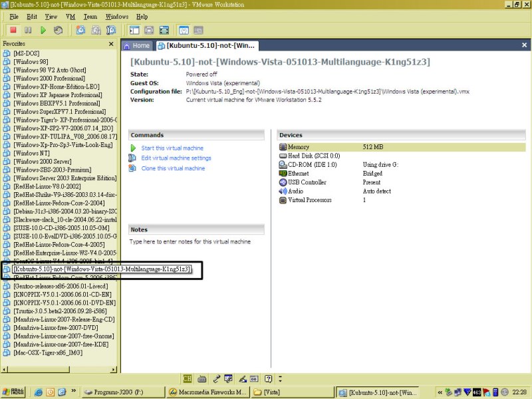Click the Revert to snapshot toolbar icon

point(96,30)
